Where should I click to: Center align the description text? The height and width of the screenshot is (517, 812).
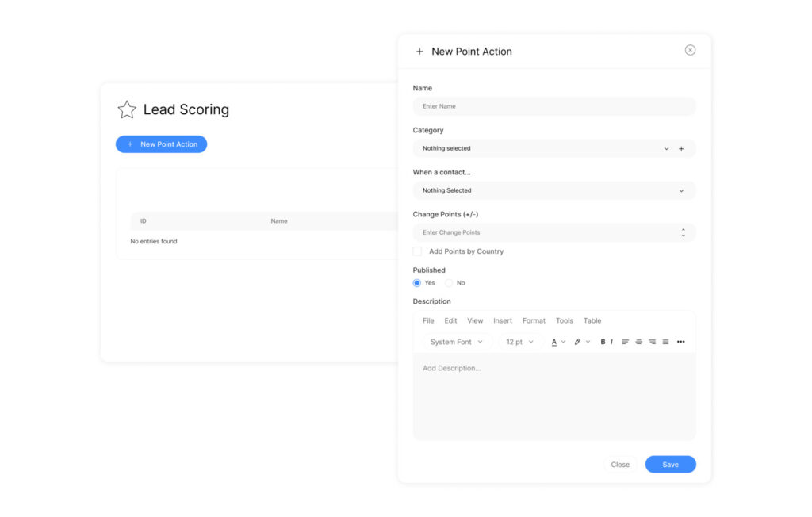[x=638, y=342]
